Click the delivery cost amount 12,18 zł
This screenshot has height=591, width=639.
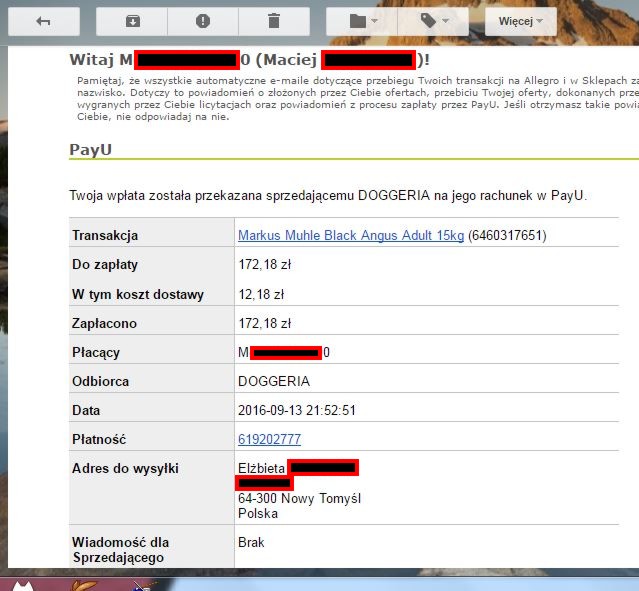261,294
